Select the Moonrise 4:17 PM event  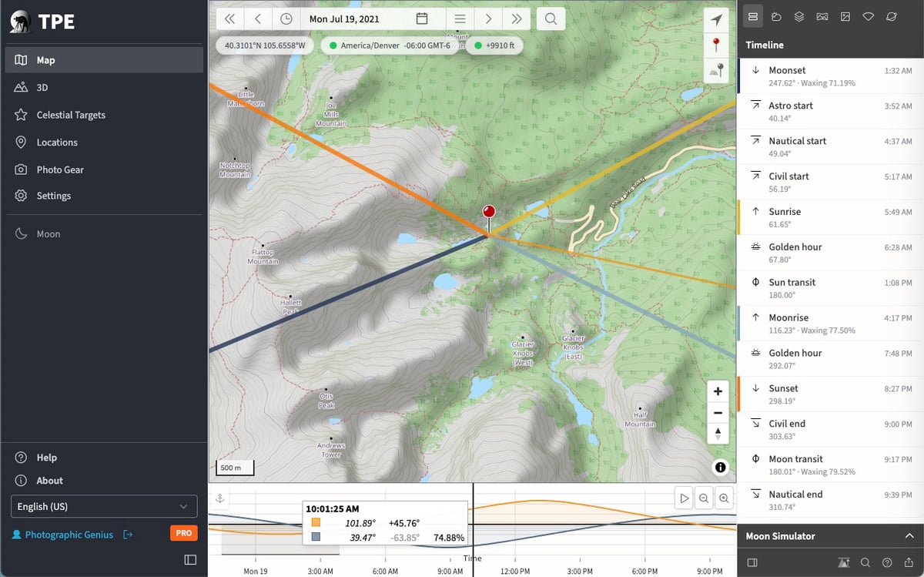tap(831, 324)
